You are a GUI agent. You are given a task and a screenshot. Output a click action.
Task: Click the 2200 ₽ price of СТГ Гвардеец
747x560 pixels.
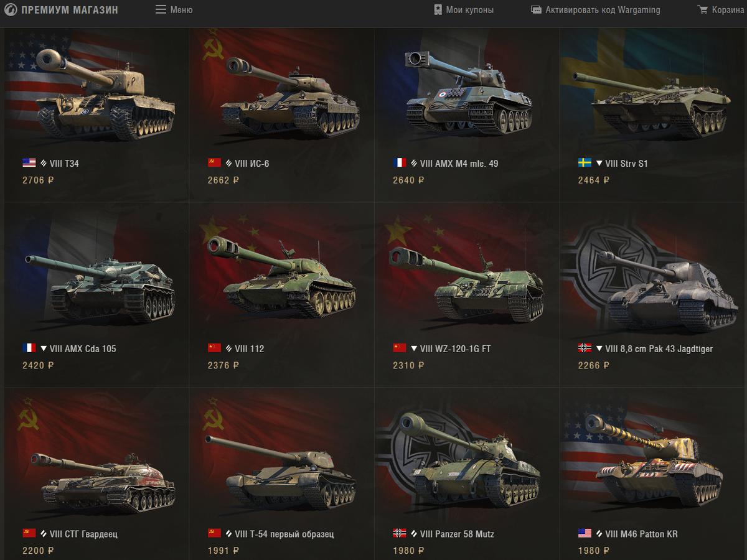[x=38, y=551]
